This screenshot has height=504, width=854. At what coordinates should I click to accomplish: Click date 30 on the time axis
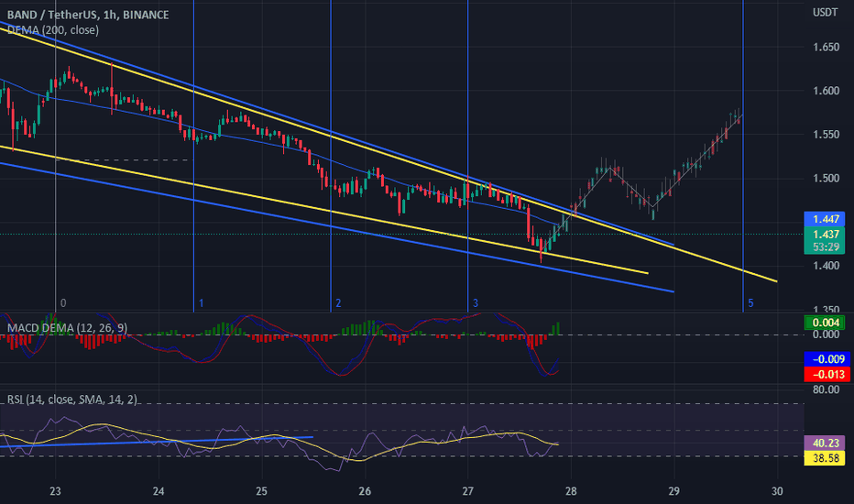[x=777, y=491]
